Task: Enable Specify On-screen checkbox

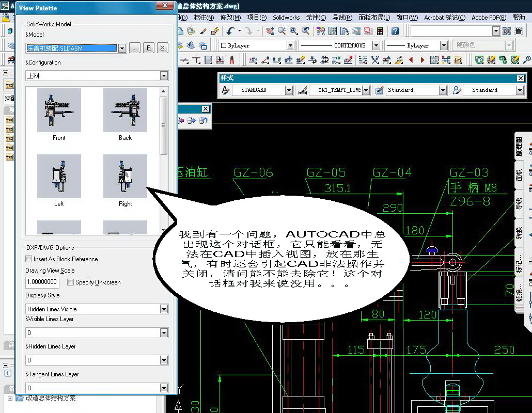Action: pyautogui.click(x=71, y=282)
